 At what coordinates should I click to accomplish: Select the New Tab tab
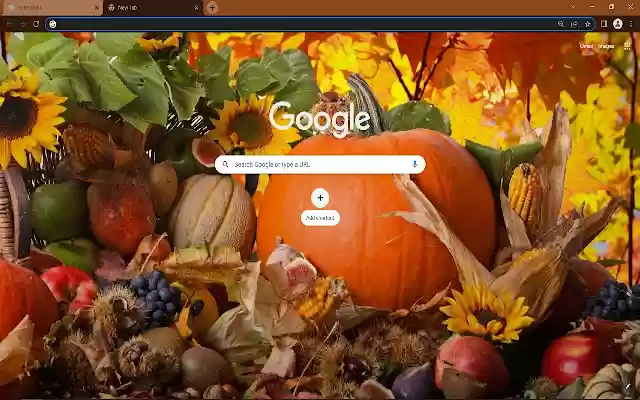click(x=153, y=8)
